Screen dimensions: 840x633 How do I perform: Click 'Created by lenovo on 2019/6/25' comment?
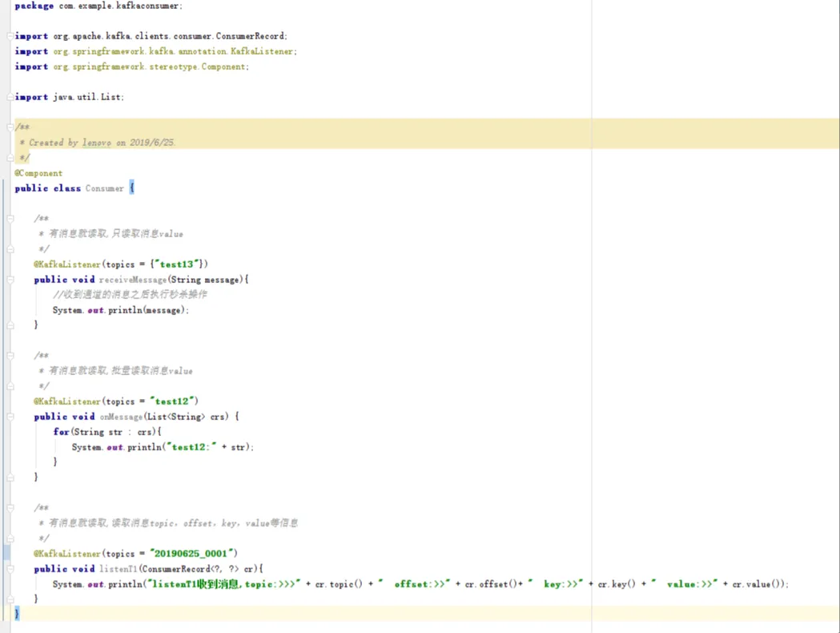102,143
